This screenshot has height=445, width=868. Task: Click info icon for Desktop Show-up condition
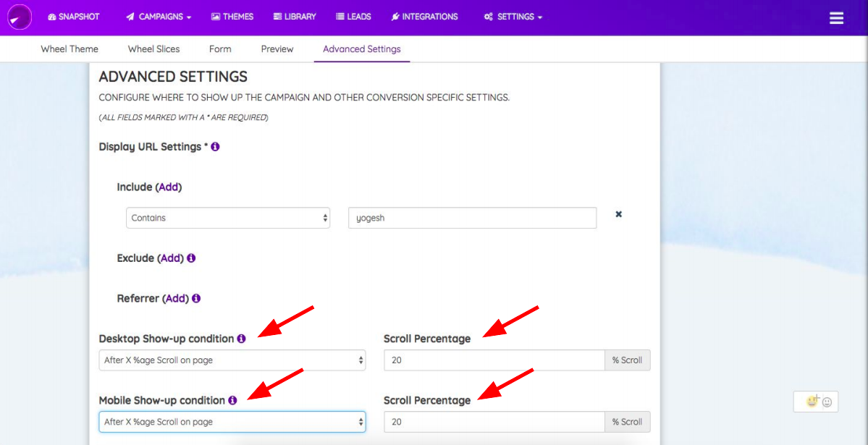241,338
